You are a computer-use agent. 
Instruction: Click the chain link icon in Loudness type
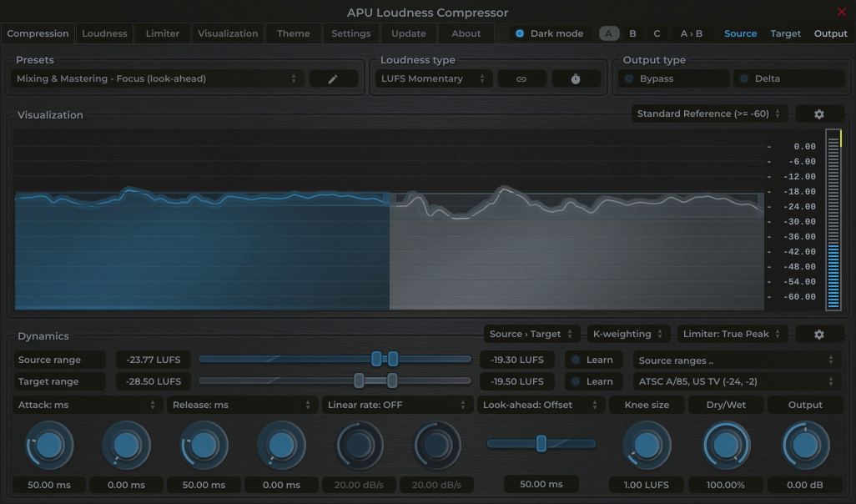click(x=521, y=78)
